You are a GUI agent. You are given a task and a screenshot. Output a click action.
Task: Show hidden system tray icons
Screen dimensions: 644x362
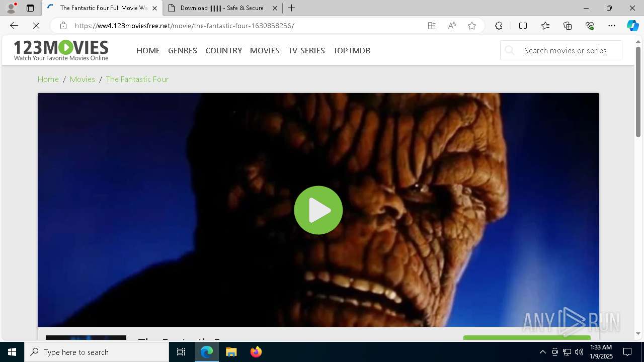click(542, 352)
